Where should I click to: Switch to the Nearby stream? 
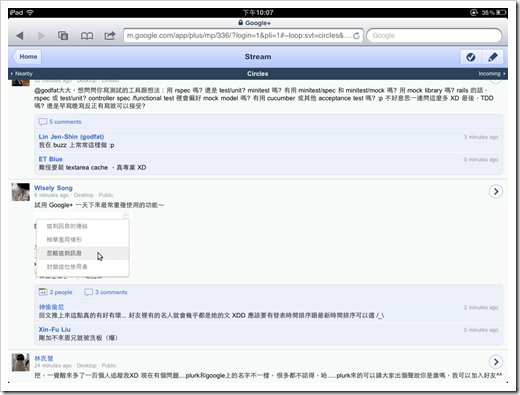(x=22, y=74)
